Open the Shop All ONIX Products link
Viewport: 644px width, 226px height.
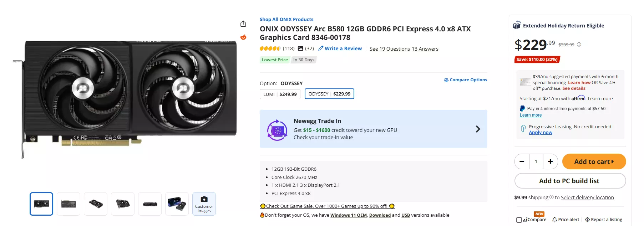[x=286, y=19]
